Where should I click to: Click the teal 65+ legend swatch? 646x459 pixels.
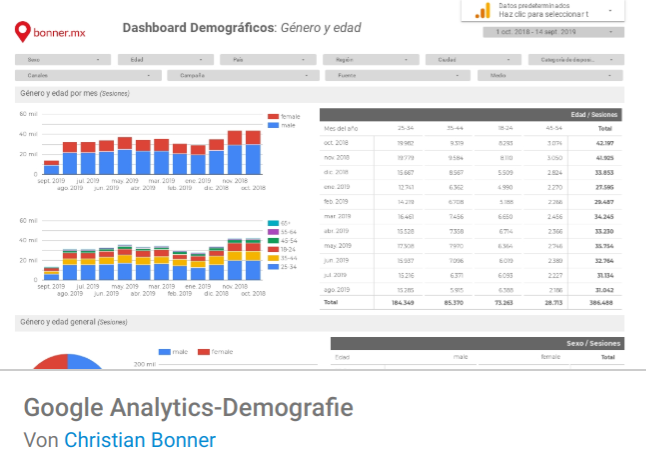click(x=273, y=223)
